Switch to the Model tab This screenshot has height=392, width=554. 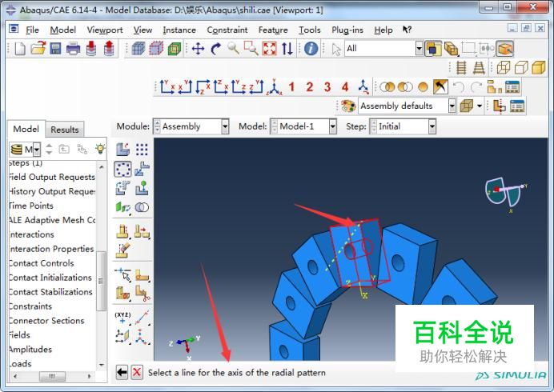tap(26, 129)
